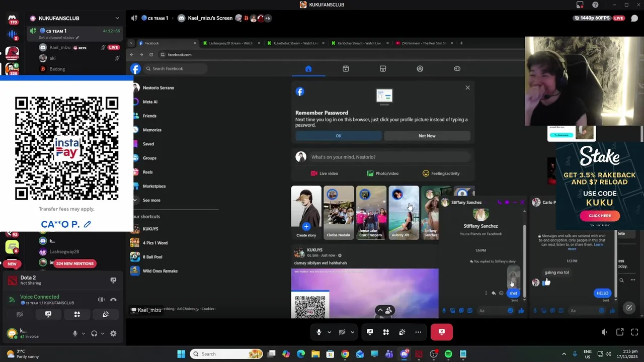This screenshot has width=644, height=362.
Task: Toggle camera in bottom call bar
Action: coord(342,332)
